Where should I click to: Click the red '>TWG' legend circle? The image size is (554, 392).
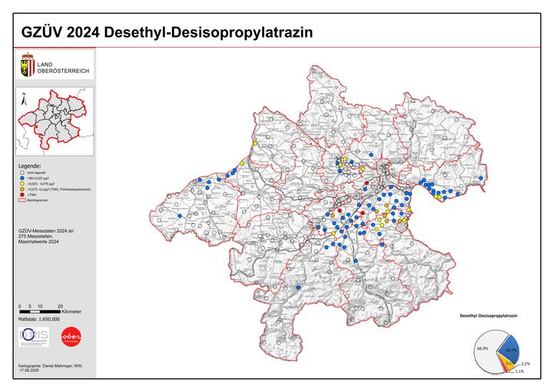21,196
